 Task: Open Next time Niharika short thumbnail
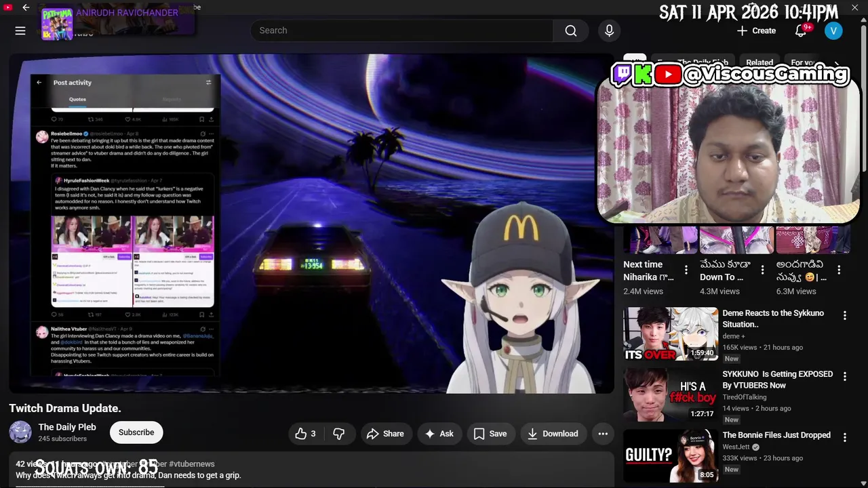tap(660, 239)
